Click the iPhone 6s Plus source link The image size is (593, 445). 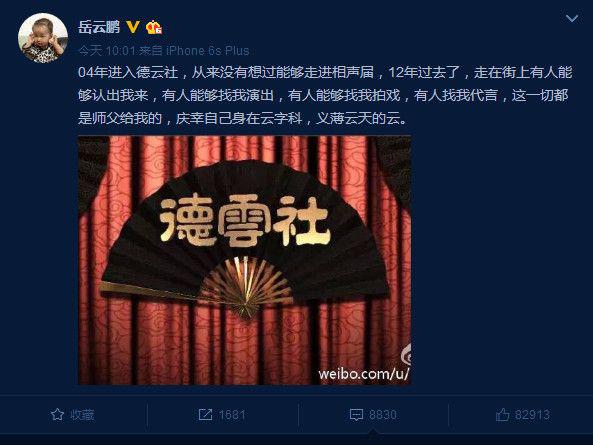208,50
